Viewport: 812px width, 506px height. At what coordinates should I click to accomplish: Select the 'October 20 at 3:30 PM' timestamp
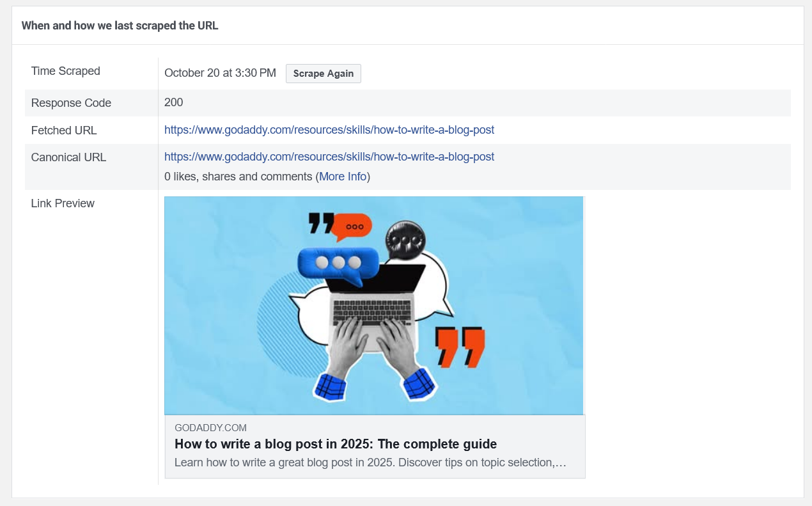[x=220, y=73]
